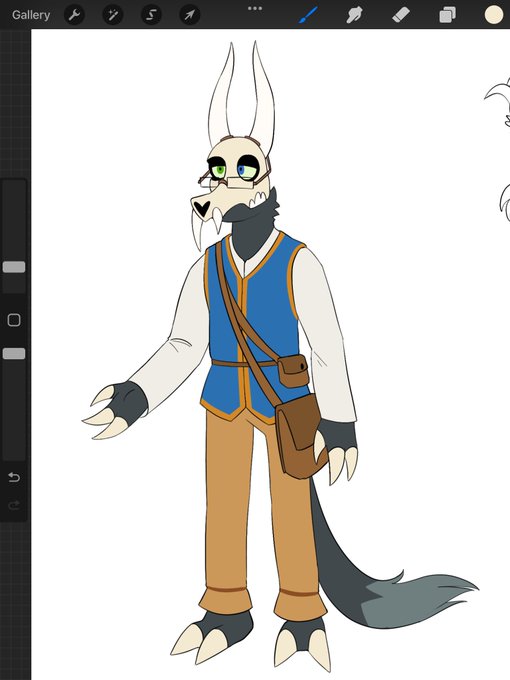Click the brush size slider handle
Viewport: 510px width, 680px height.
tap(14, 267)
